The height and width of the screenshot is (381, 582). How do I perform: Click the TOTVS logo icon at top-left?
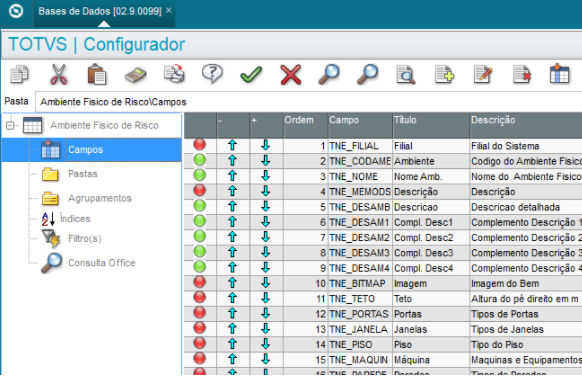pyautogui.click(x=16, y=11)
